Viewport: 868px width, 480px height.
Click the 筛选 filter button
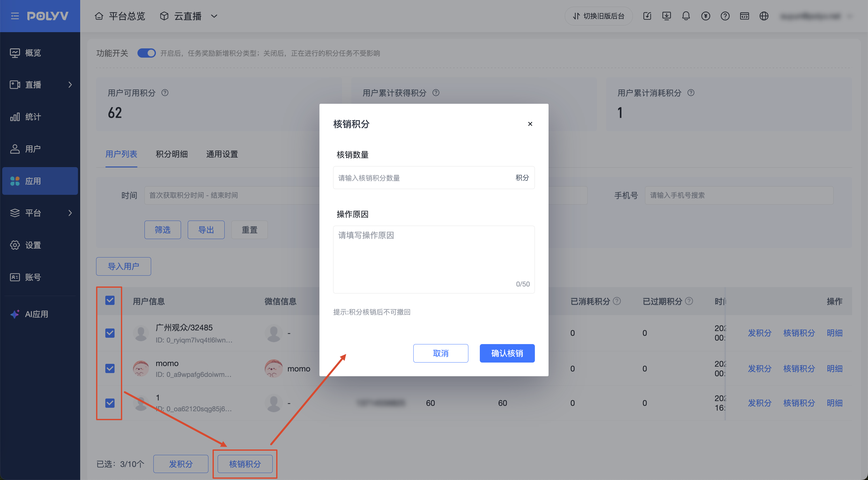click(x=163, y=230)
